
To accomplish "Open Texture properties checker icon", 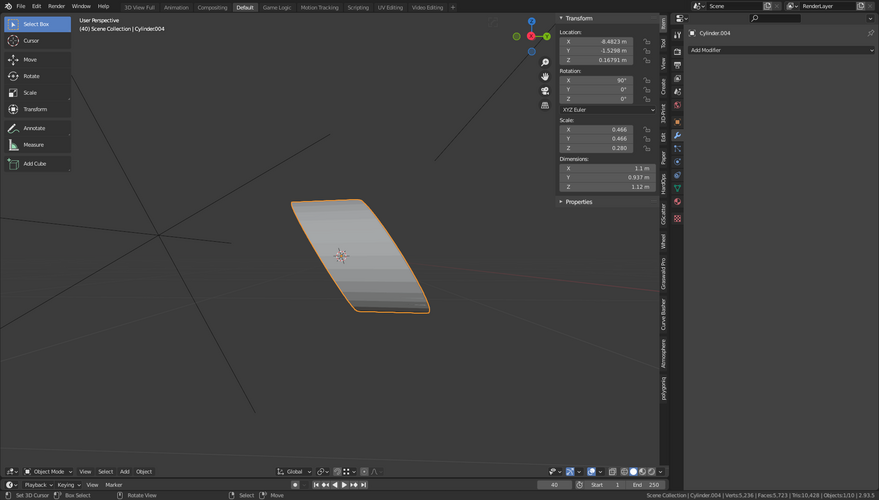I will coord(677,219).
